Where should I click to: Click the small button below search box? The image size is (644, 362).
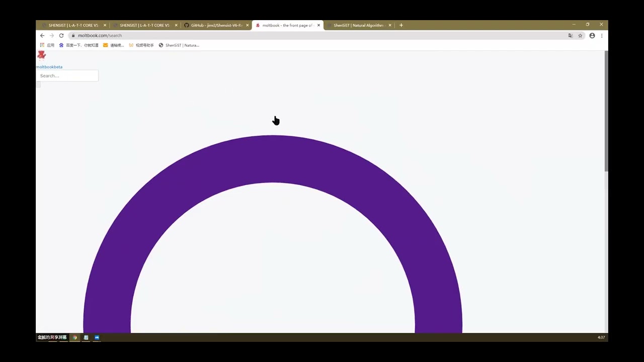(38, 84)
